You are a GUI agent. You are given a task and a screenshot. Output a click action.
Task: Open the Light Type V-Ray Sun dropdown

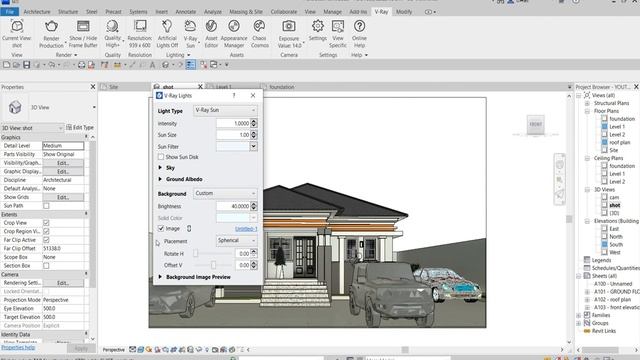(225, 110)
